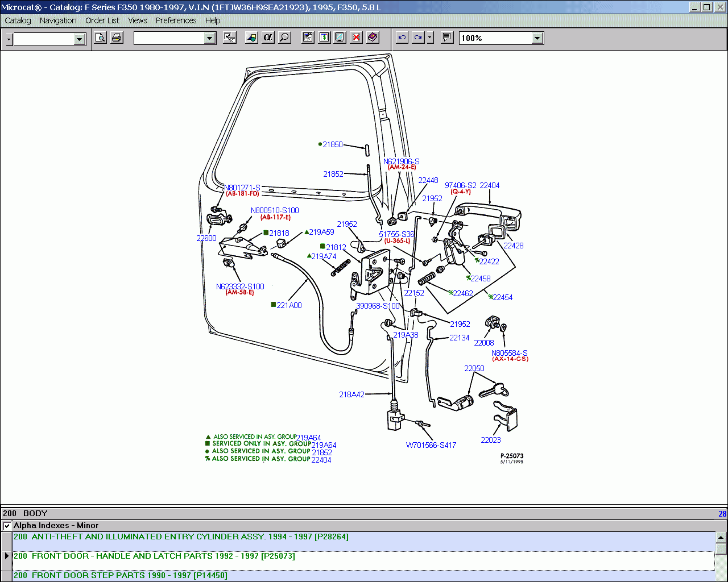Viewport: 728px width, 582px height.
Task: Click the book icon in toolbar
Action: coord(373,38)
